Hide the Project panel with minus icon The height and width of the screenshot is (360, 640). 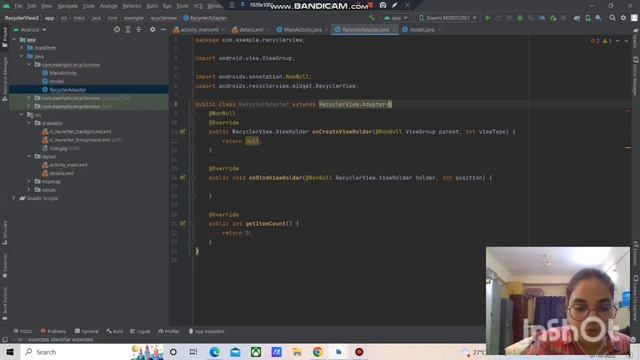pyautogui.click(x=163, y=29)
